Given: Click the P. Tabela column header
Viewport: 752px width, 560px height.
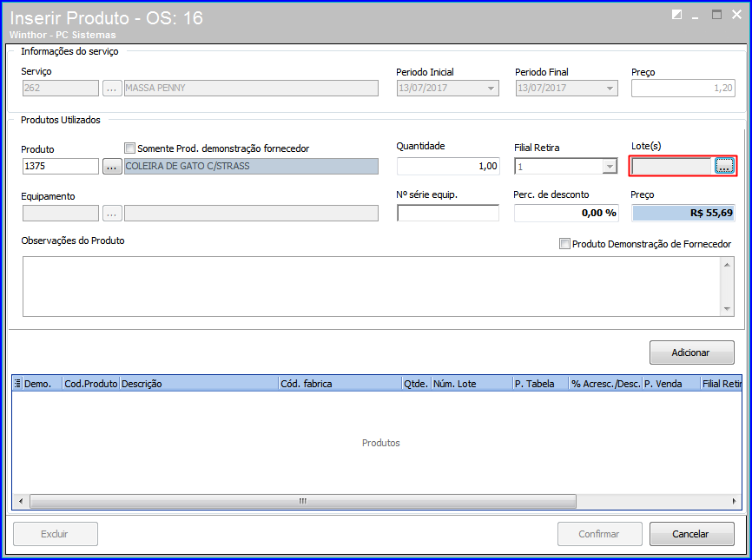Looking at the screenshot, I should [x=540, y=384].
